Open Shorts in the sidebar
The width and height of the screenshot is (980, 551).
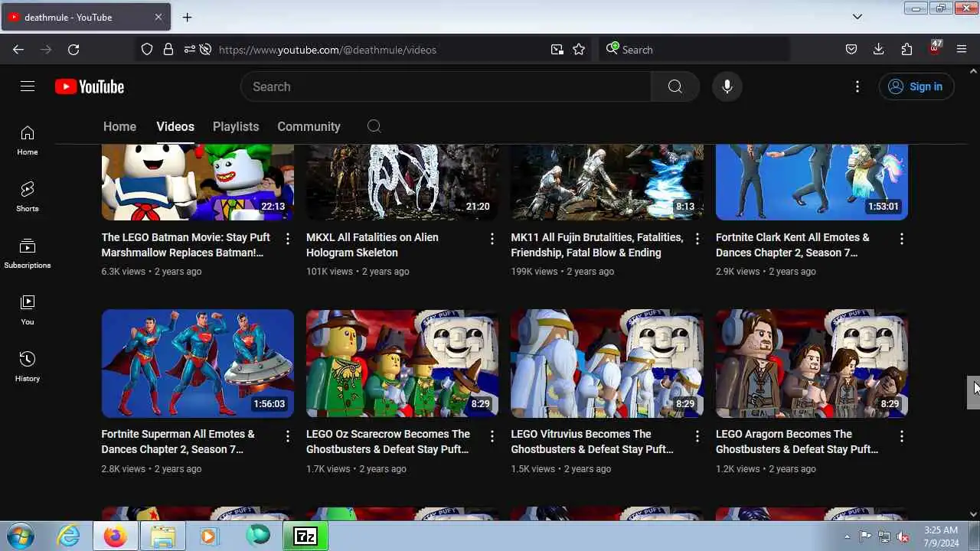[x=28, y=197]
